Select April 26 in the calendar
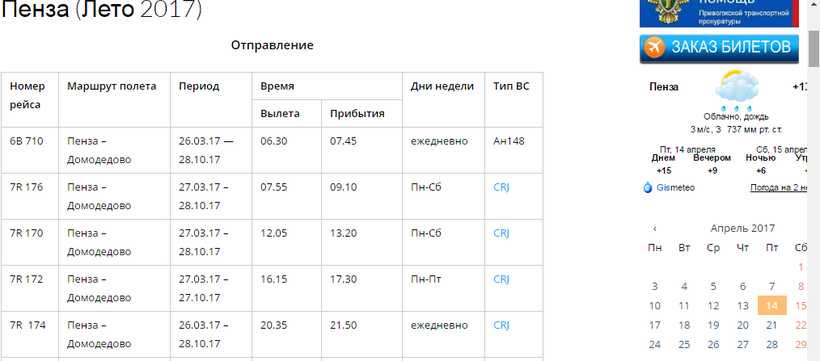The width and height of the screenshot is (820, 361). click(713, 345)
